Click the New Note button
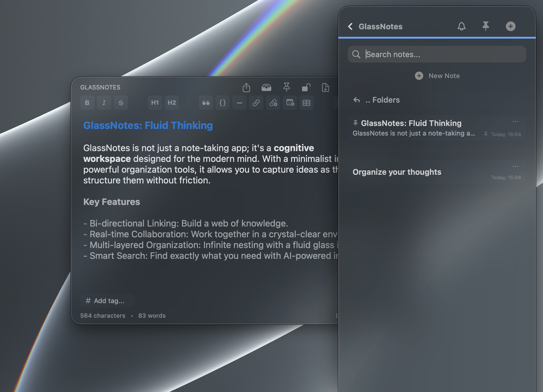This screenshot has height=392, width=543. [x=437, y=76]
